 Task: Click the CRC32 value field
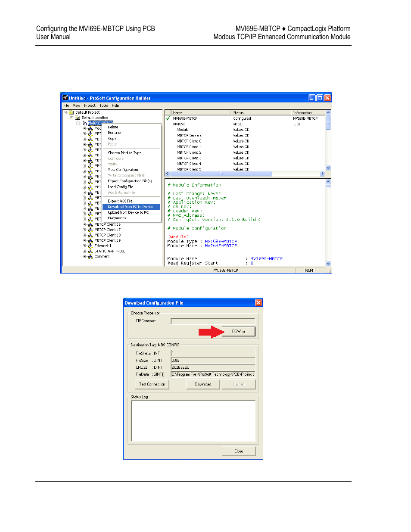213,367
